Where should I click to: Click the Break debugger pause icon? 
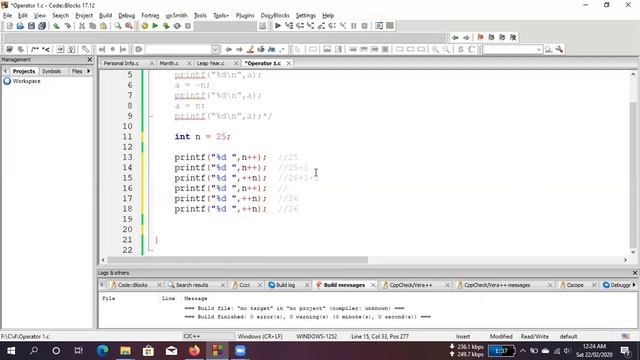(354, 26)
